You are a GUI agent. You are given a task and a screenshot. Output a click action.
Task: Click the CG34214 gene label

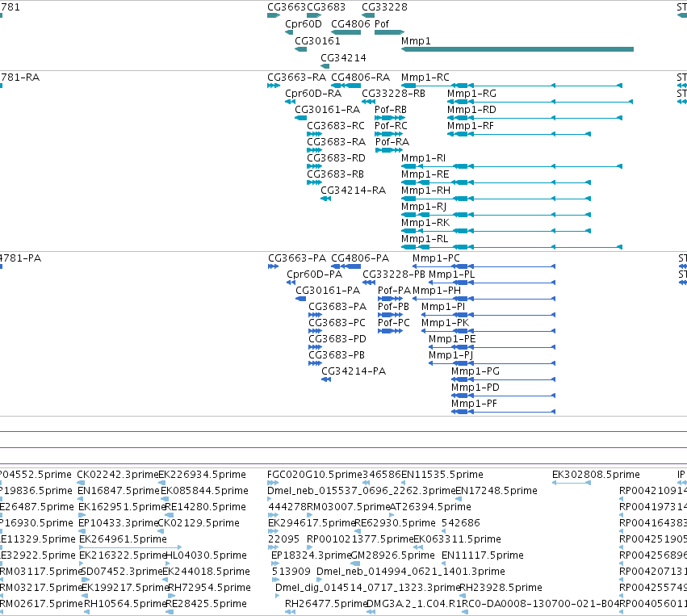point(343,58)
